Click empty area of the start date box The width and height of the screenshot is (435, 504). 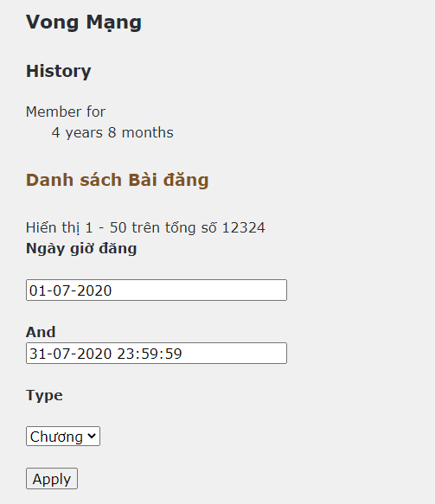[199, 290]
